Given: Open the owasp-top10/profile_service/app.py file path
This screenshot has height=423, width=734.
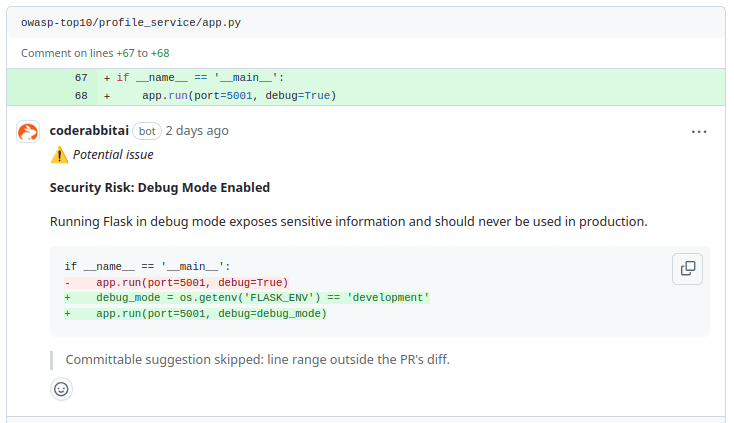Looking at the screenshot, I should point(130,22).
